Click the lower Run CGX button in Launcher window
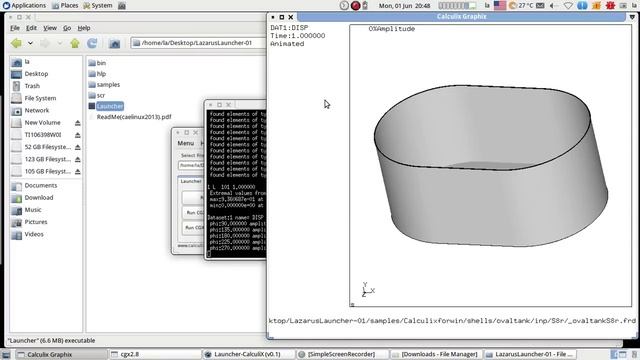 click(194, 228)
